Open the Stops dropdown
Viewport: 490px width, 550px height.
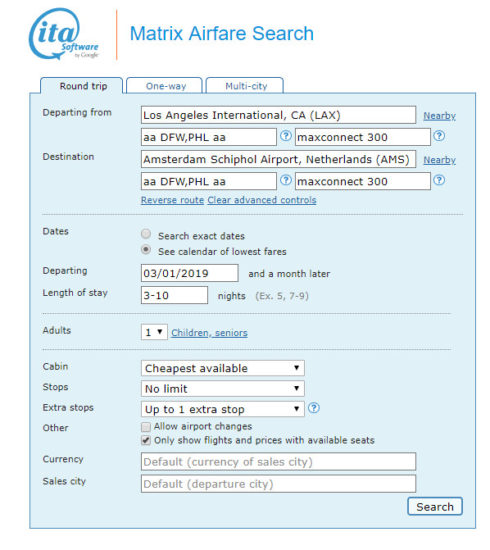(223, 389)
